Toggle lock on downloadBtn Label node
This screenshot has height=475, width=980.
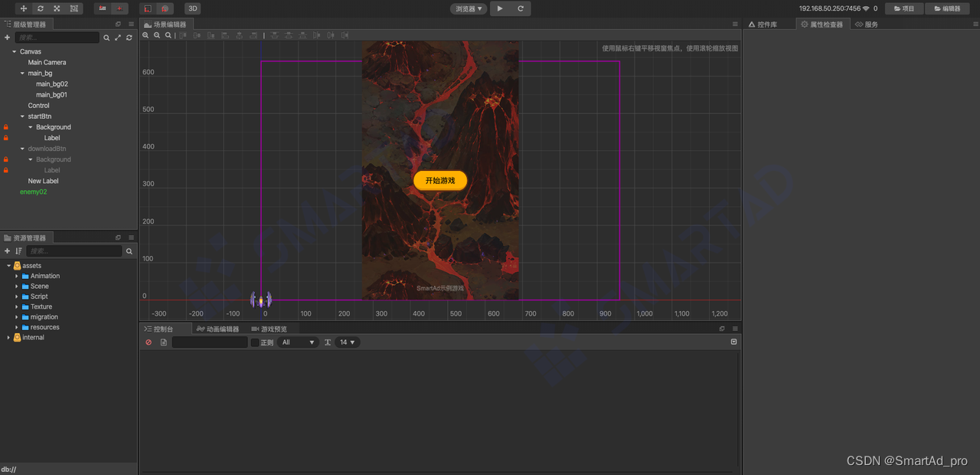coord(5,170)
